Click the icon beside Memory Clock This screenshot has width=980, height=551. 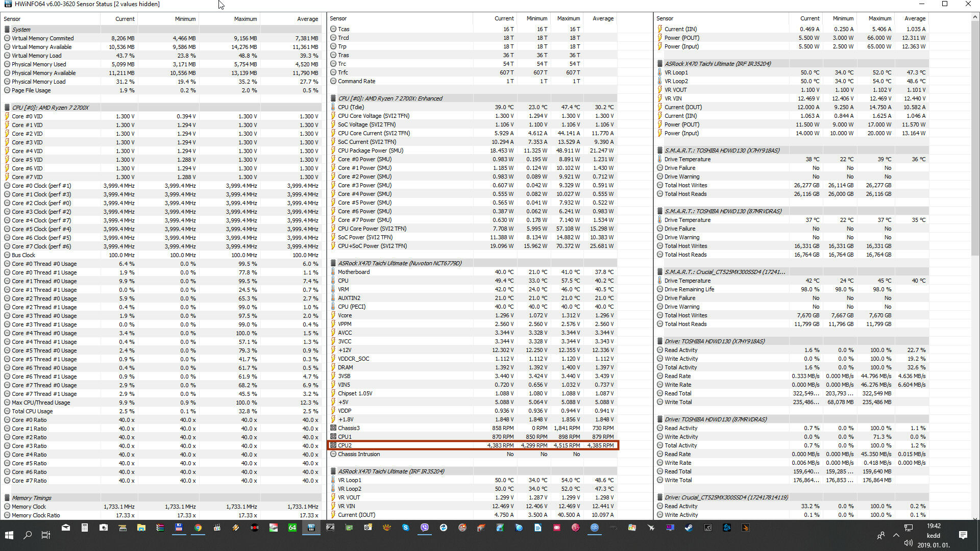pos(7,507)
